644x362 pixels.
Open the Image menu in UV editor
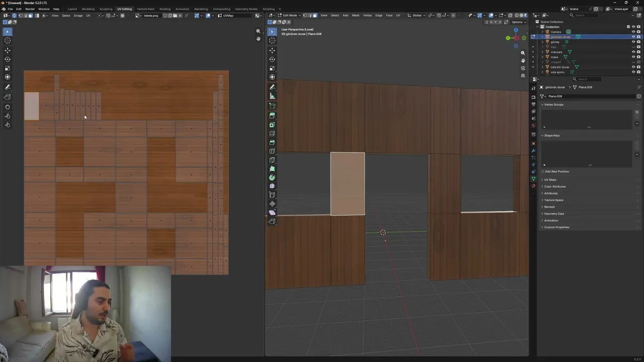pos(78,16)
